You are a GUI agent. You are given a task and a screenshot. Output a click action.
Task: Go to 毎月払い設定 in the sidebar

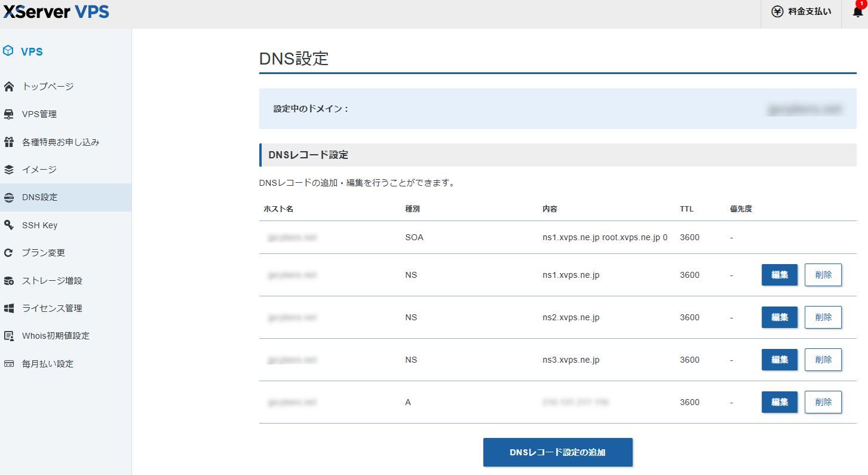[48, 364]
